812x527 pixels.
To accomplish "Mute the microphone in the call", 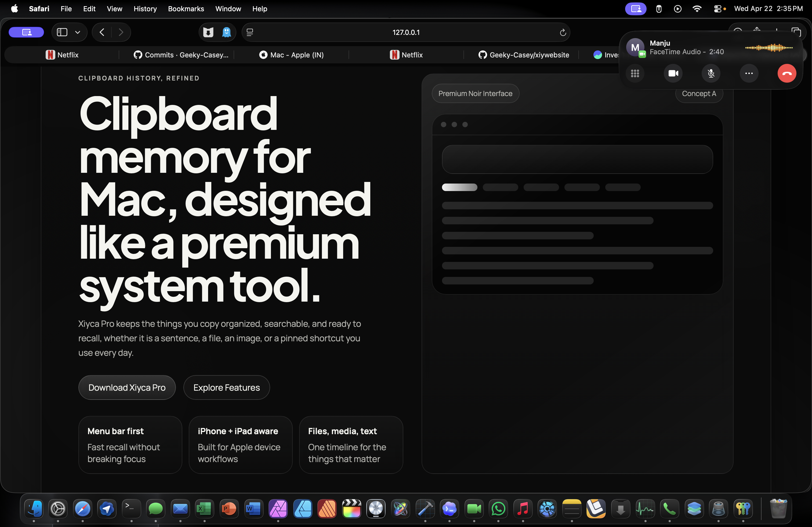I will [x=711, y=73].
